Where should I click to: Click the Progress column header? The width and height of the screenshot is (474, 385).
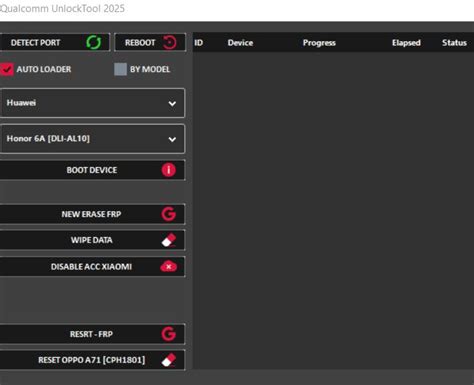pos(319,43)
